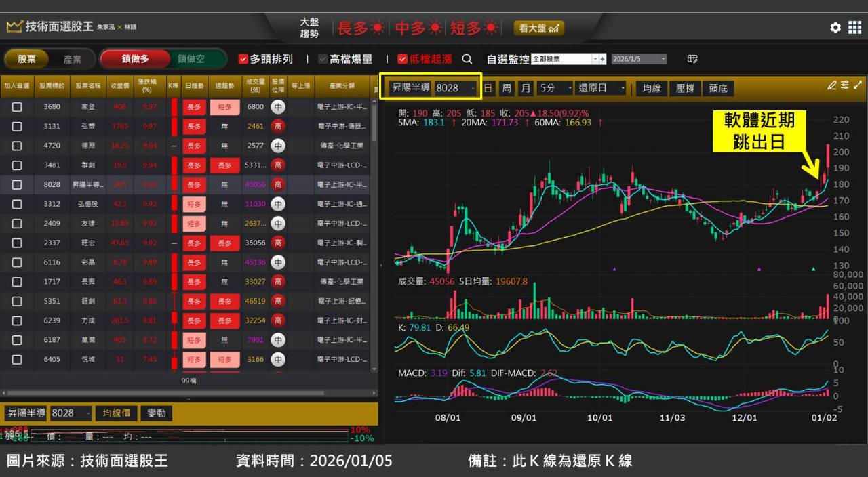Switch to the 產業 tab

(x=73, y=59)
